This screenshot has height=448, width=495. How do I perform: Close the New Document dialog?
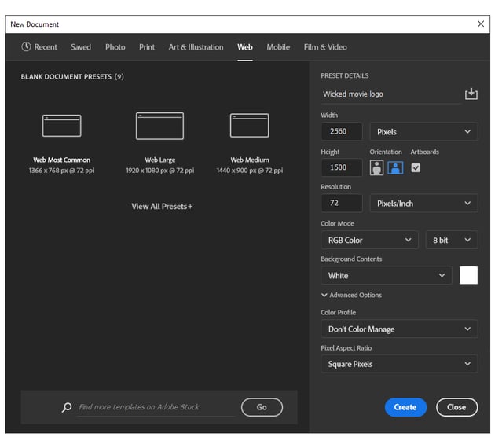[x=481, y=24]
